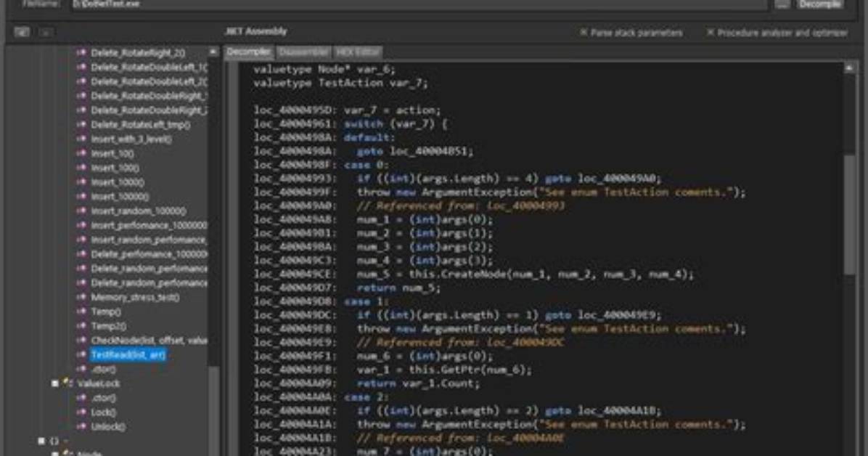Click the method icon beside Temp2()

coord(81,326)
